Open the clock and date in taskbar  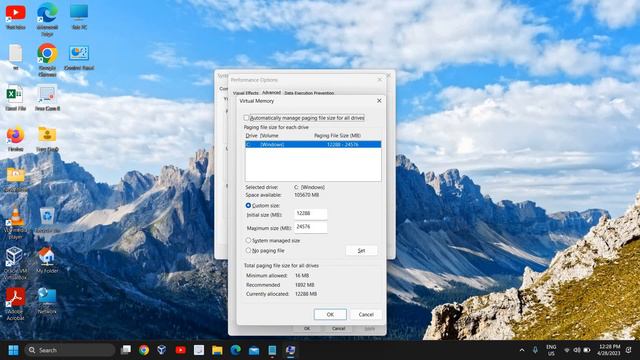coord(610,350)
